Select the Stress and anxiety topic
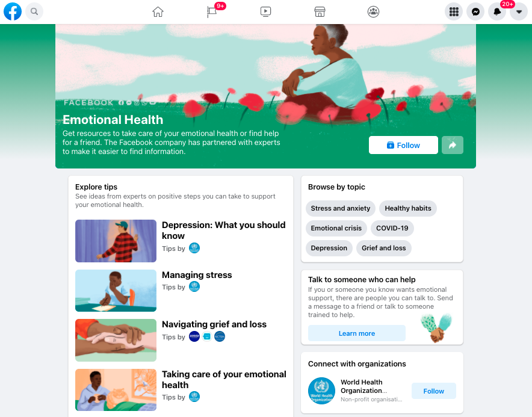This screenshot has width=532, height=417. click(340, 208)
